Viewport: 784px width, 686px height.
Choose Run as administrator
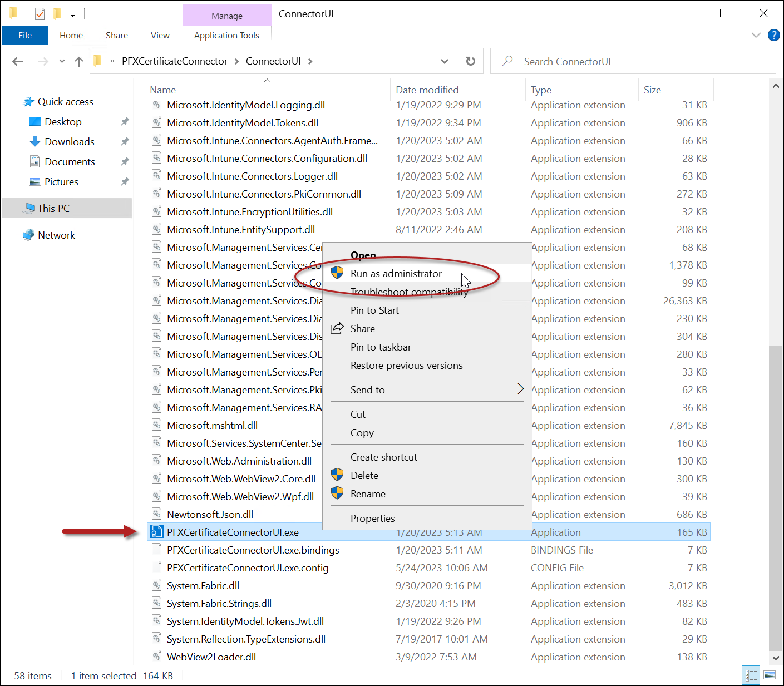[x=396, y=274]
